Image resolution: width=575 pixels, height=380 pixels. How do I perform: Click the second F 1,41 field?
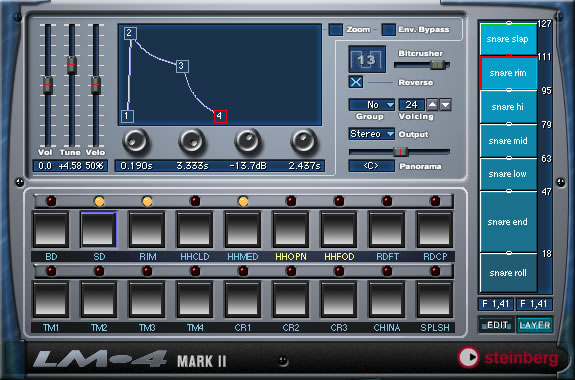(x=534, y=304)
